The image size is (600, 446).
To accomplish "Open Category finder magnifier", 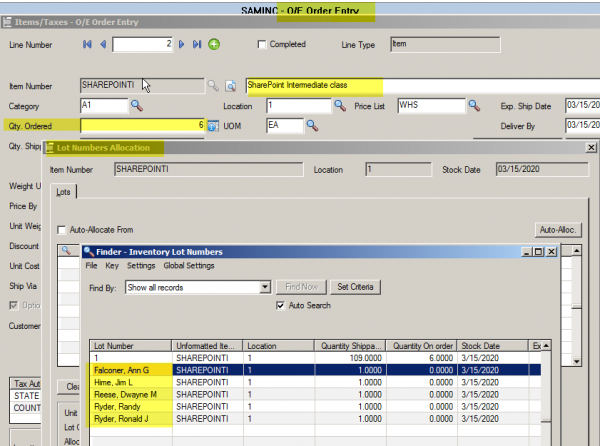I will (137, 105).
